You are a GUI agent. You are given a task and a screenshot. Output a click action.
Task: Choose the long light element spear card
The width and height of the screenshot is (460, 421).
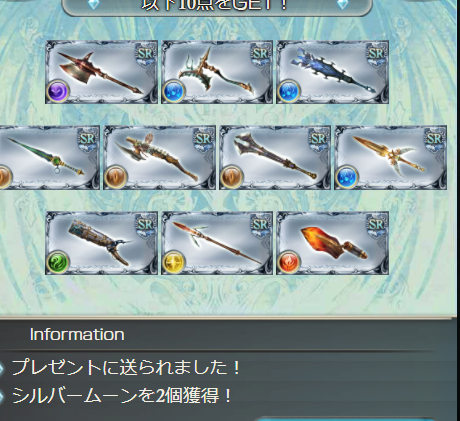[x=217, y=243]
